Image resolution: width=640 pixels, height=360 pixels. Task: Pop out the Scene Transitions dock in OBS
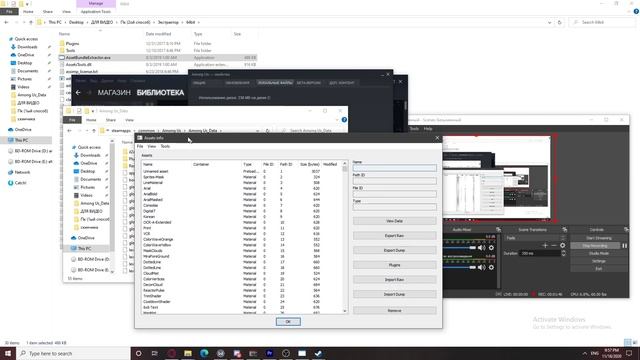click(x=564, y=230)
